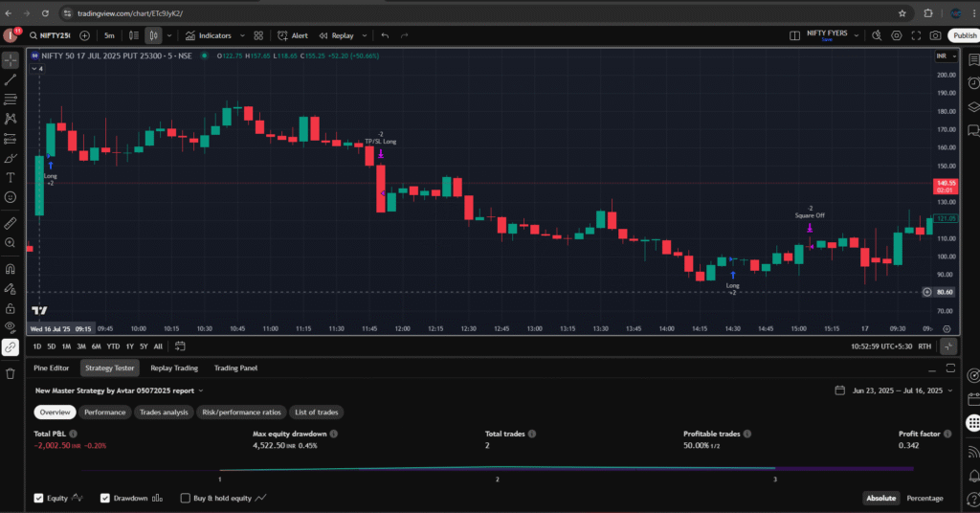Toggle hide all drawings eye icon

pos(11,327)
